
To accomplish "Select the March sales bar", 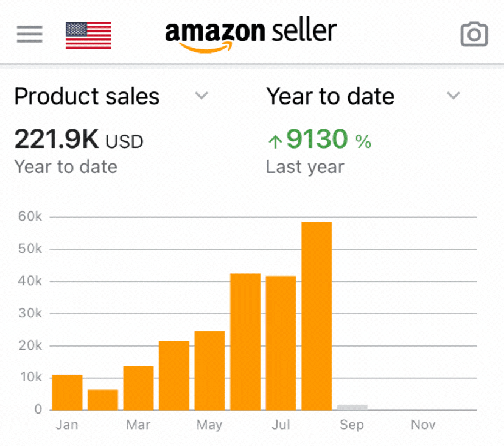I will [138, 388].
